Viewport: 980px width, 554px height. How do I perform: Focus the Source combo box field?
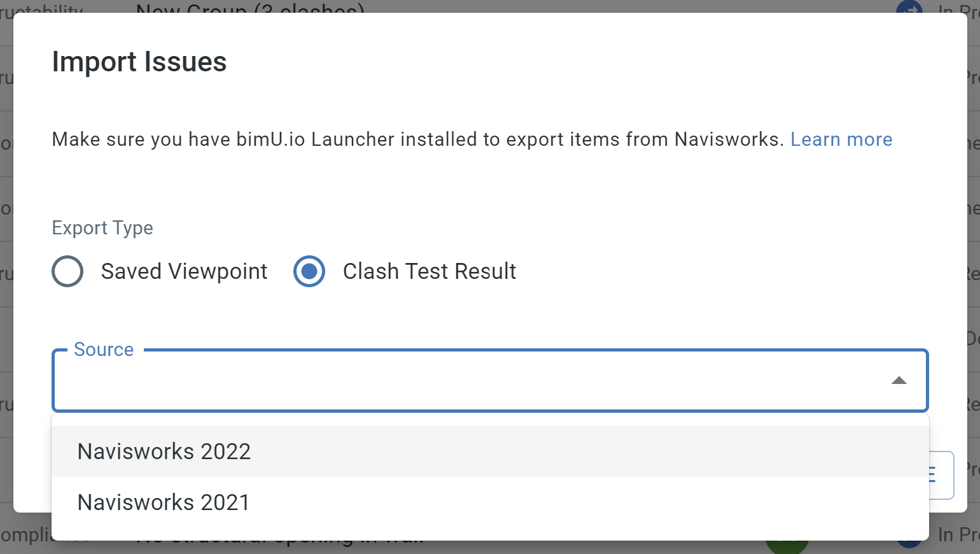point(490,380)
